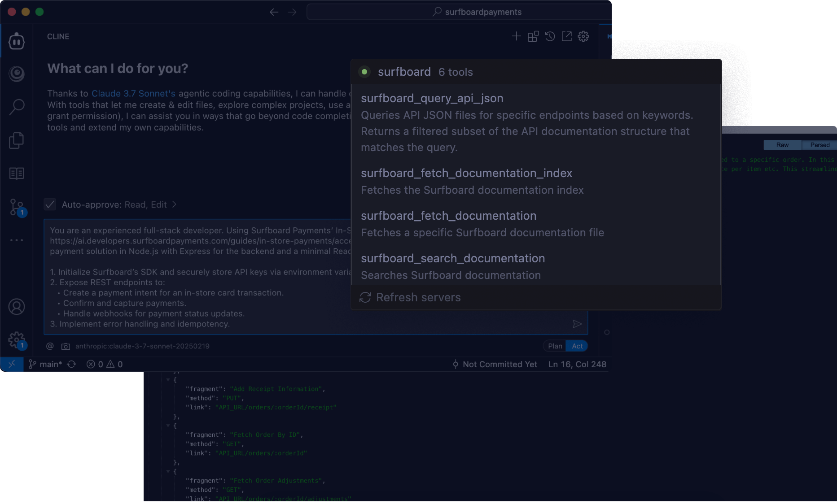
Task: Open surfboard_query_api_json tool
Action: coord(432,98)
